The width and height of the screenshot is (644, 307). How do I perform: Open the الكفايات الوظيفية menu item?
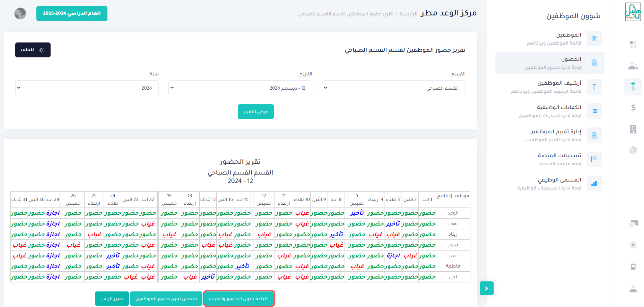coord(550,111)
